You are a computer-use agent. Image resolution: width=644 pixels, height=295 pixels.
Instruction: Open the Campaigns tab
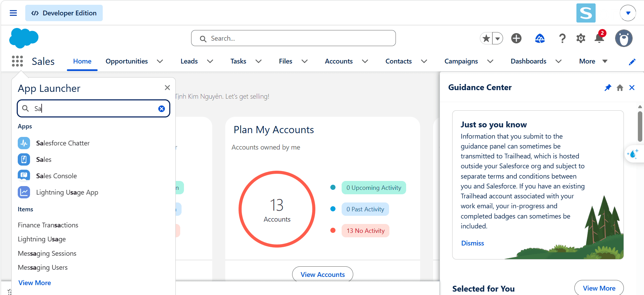point(461,61)
